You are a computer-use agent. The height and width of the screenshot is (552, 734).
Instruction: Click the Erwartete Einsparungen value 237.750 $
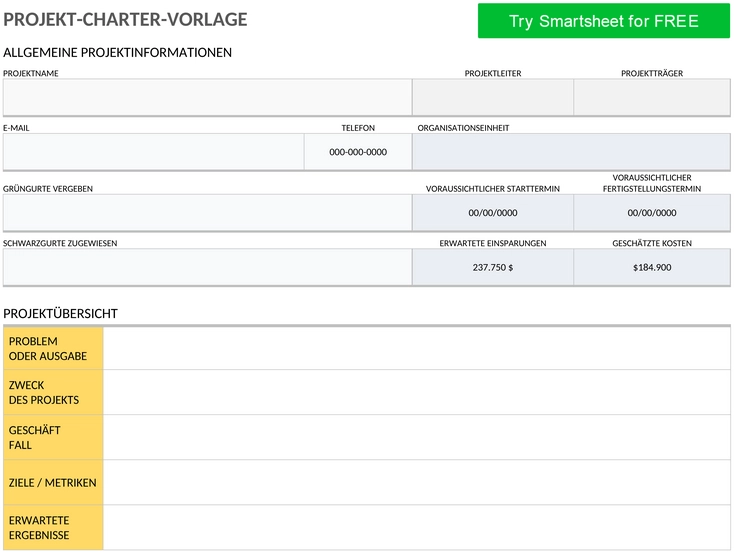(x=493, y=267)
